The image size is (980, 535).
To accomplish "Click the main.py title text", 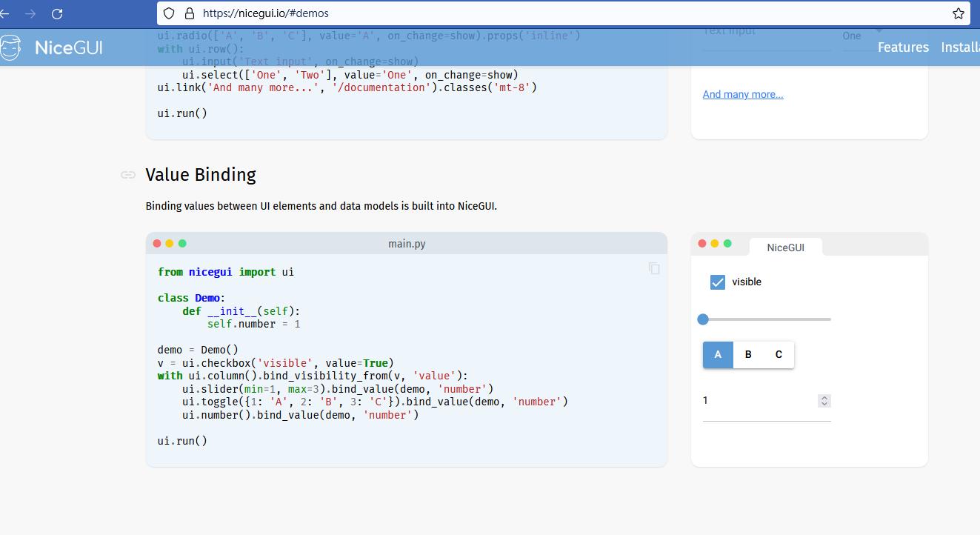I will (407, 244).
